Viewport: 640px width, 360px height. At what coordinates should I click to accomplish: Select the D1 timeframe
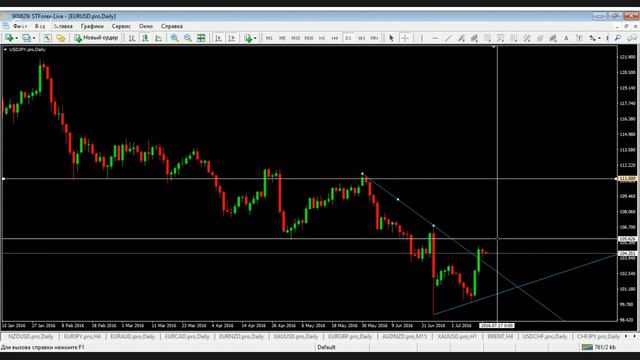point(348,38)
